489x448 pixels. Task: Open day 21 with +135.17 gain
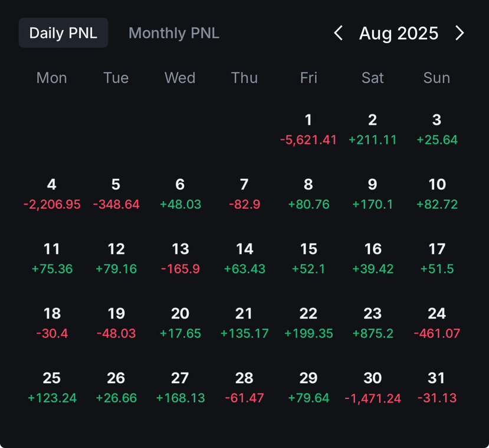[244, 323]
